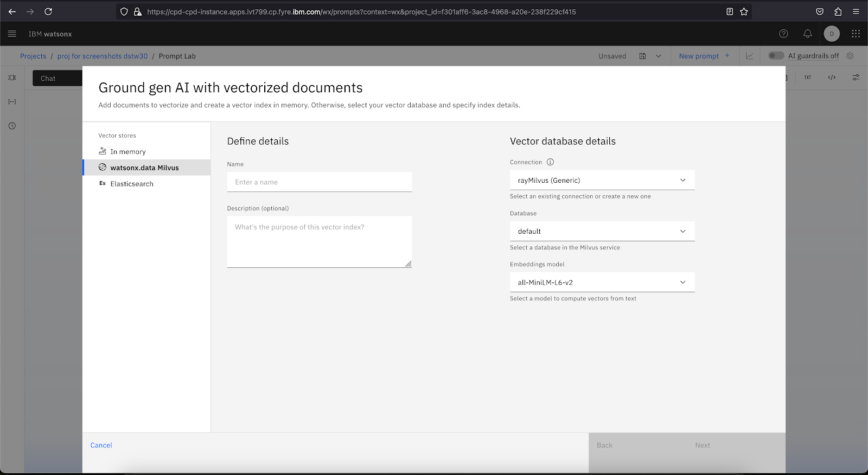Open the Embeddings model dropdown
This screenshot has width=868, height=475.
point(602,282)
